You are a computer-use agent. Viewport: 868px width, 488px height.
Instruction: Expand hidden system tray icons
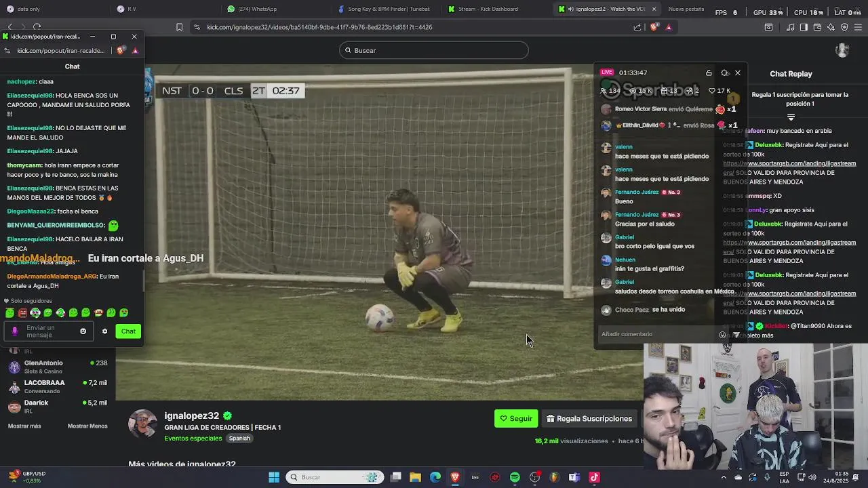(723, 477)
